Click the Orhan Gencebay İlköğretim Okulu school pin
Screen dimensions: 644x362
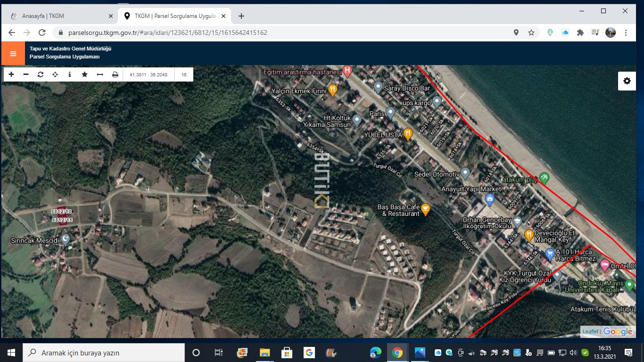click(518, 222)
